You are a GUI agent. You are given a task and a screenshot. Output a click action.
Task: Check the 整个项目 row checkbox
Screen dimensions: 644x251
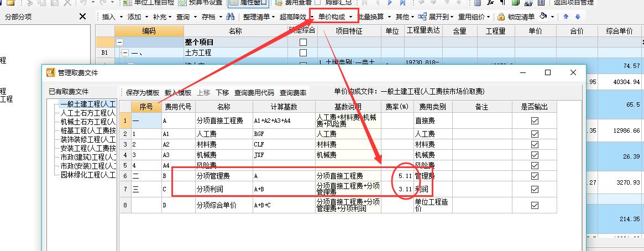(x=303, y=43)
